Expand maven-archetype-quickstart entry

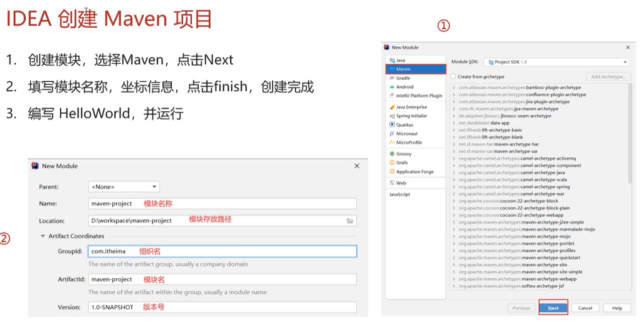tap(454, 258)
